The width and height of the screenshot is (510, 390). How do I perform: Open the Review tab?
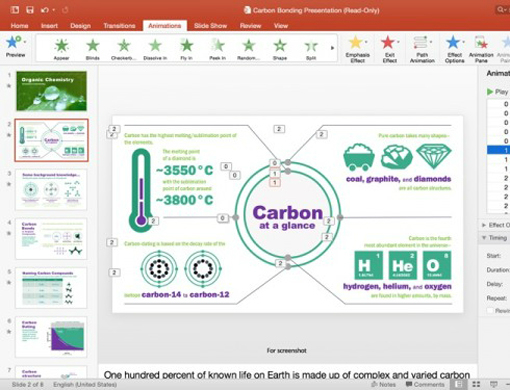(x=250, y=26)
